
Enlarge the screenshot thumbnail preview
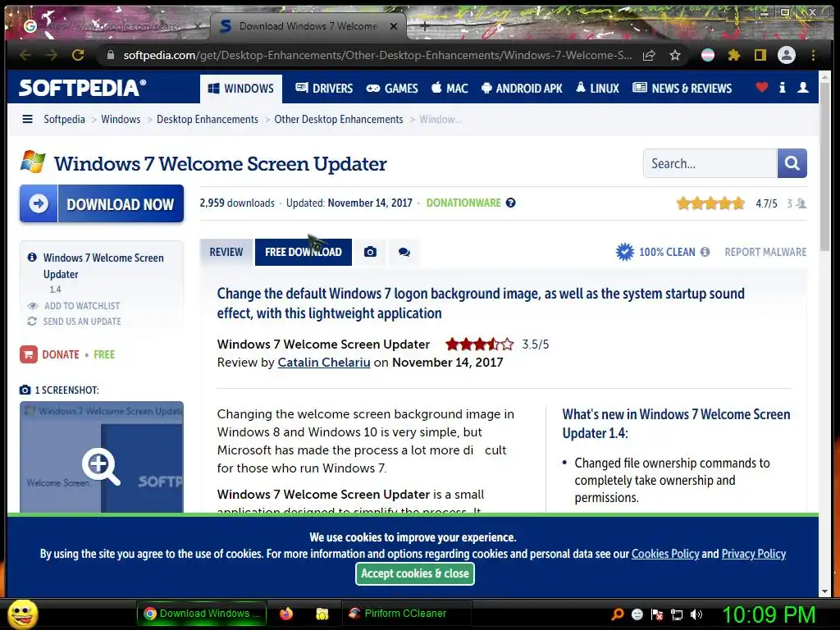click(101, 457)
